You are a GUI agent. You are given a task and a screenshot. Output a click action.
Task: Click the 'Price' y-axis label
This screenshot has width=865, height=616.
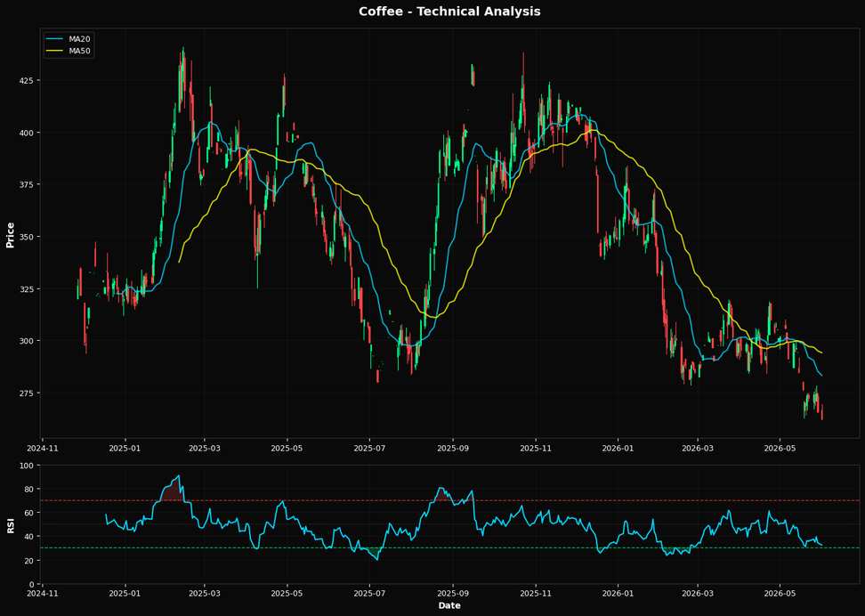click(x=10, y=235)
